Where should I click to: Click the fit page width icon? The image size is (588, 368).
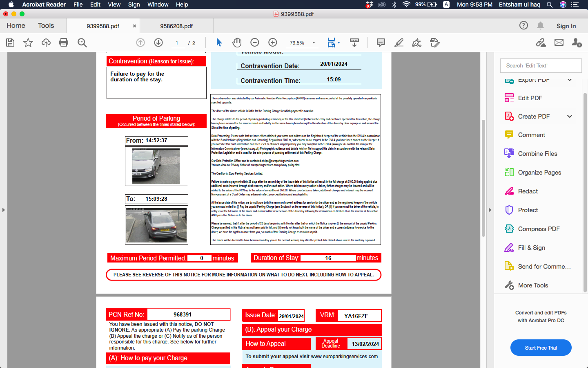(x=331, y=43)
